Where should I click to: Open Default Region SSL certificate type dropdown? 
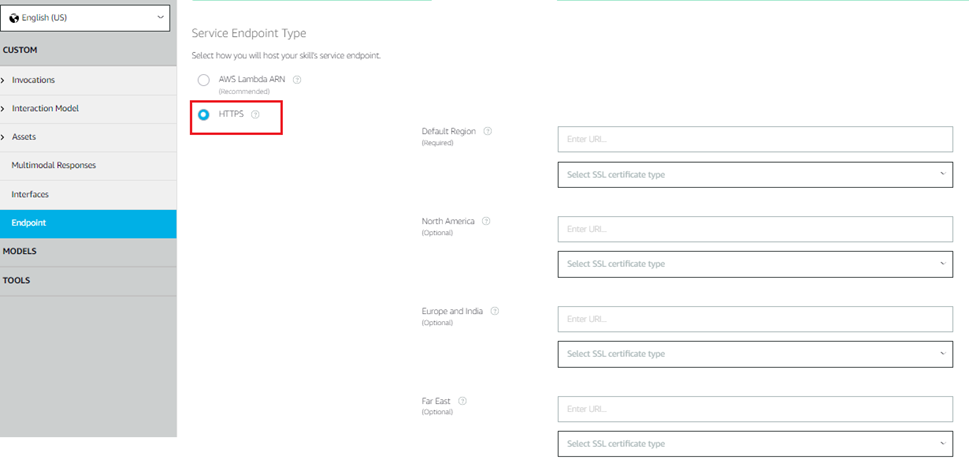coord(755,175)
